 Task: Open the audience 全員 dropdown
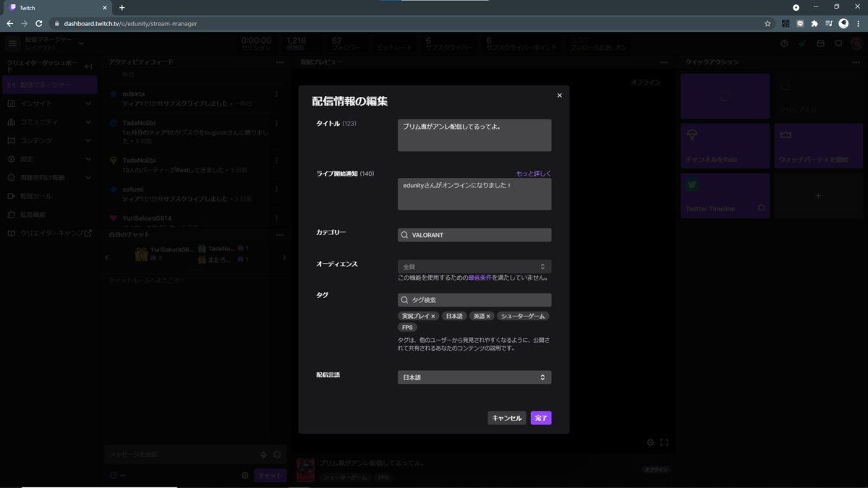[x=475, y=267]
